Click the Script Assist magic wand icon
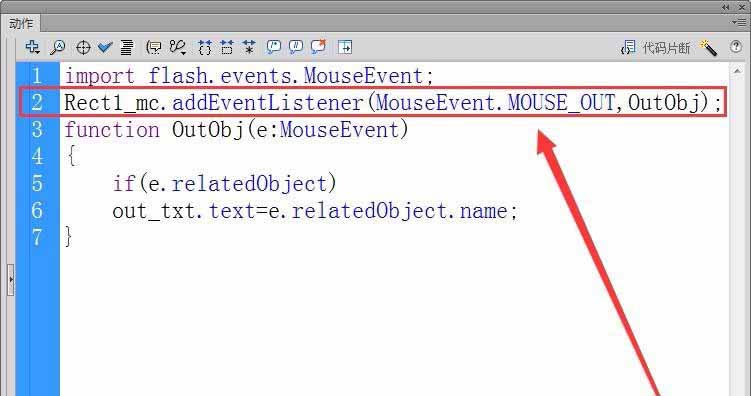751x396 pixels. 708,47
